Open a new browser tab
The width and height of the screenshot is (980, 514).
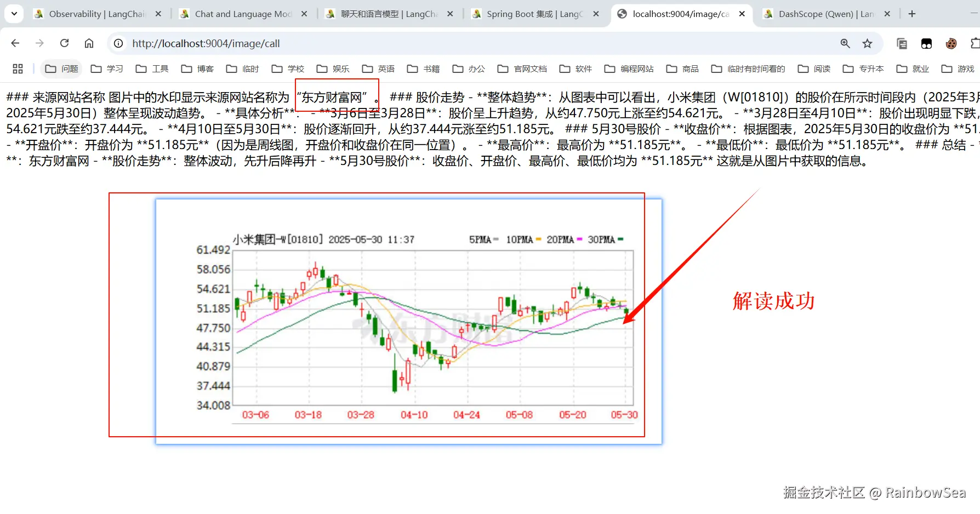pos(912,14)
